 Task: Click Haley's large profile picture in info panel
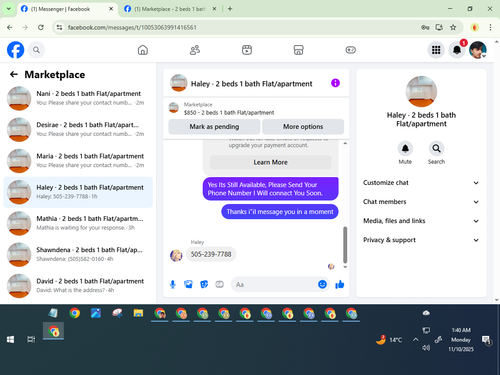[421, 92]
